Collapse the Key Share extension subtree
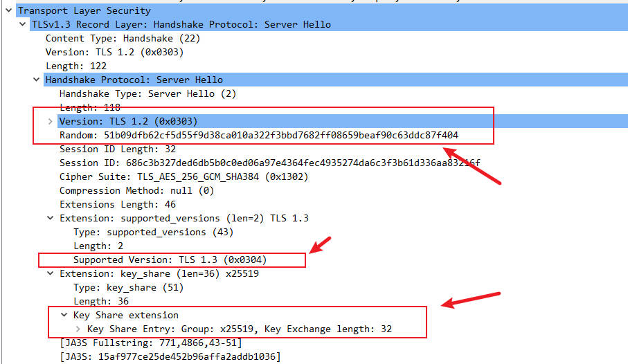The height and width of the screenshot is (364, 628). [64, 315]
